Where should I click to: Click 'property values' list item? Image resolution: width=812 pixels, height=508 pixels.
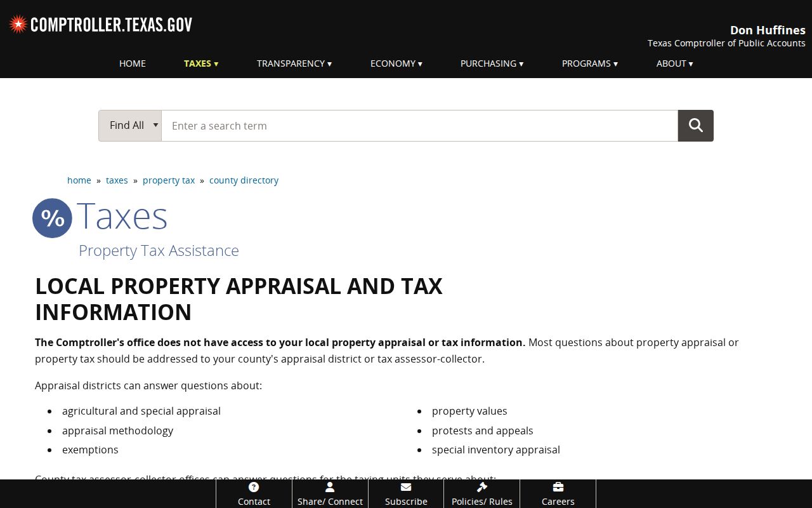pyautogui.click(x=469, y=411)
